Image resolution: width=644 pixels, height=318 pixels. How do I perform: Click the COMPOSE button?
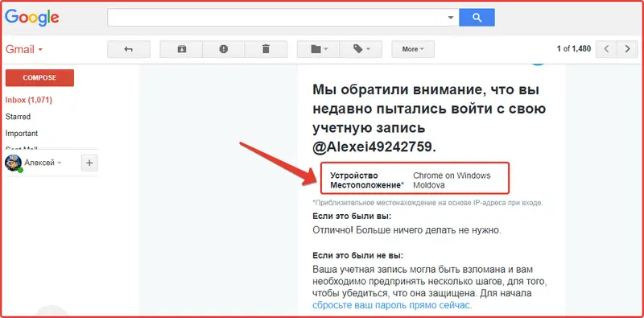(39, 77)
